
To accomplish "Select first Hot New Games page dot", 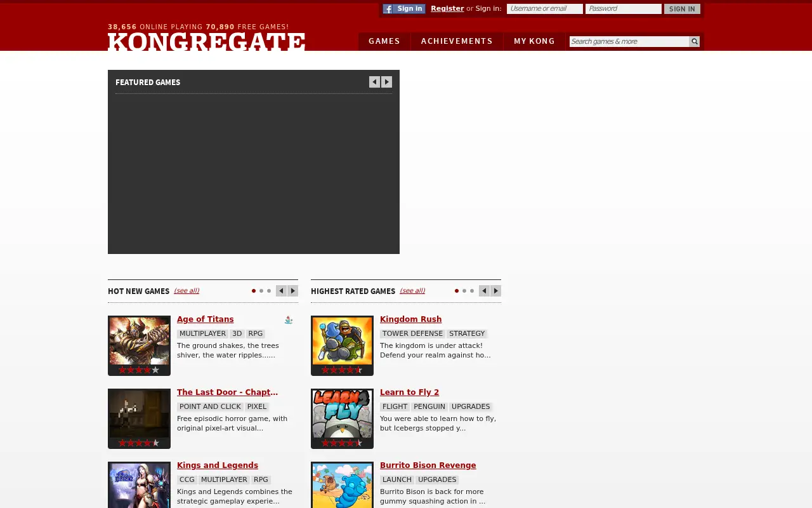I will 254,291.
